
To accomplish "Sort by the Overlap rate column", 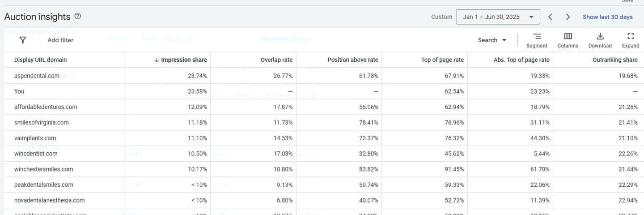I will point(276,60).
